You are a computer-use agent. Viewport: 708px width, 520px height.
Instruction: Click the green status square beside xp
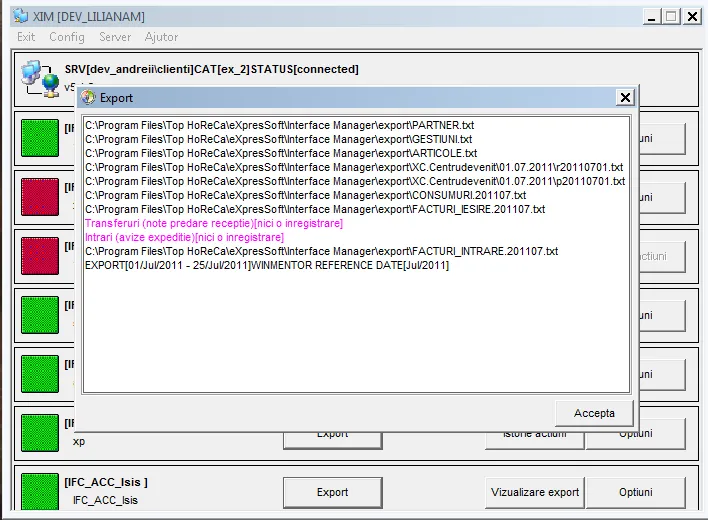pyautogui.click(x=40, y=433)
